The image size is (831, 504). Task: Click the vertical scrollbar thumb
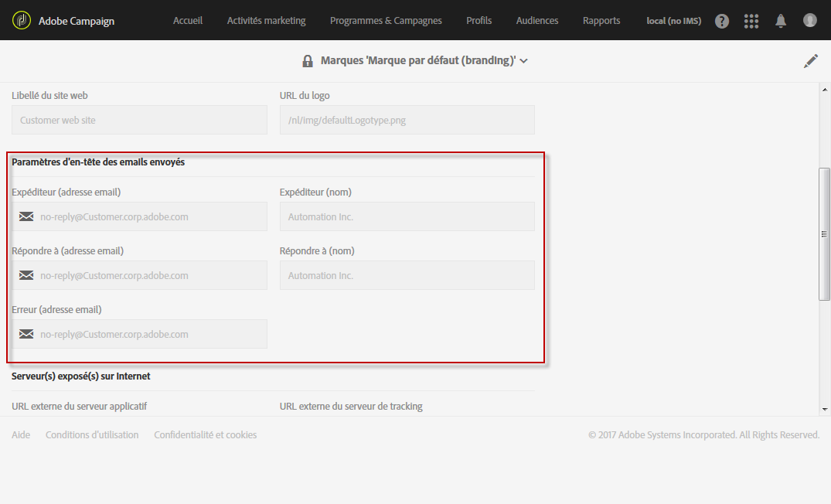tap(824, 234)
